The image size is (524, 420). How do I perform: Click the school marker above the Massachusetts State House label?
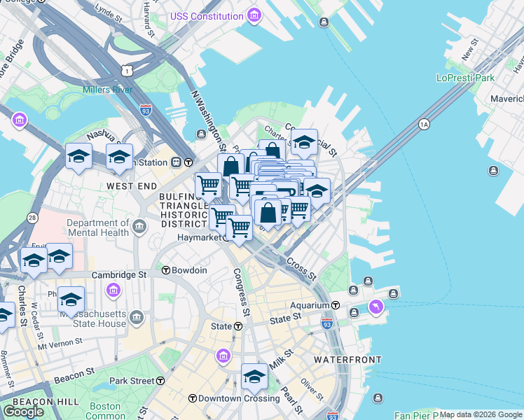[x=71, y=302]
